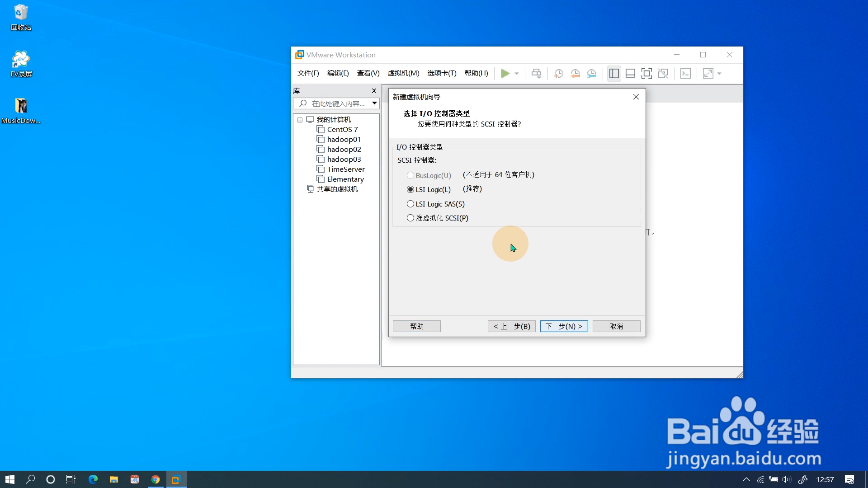The width and height of the screenshot is (868, 488).
Task: Open the console view icon
Action: [x=685, y=74]
